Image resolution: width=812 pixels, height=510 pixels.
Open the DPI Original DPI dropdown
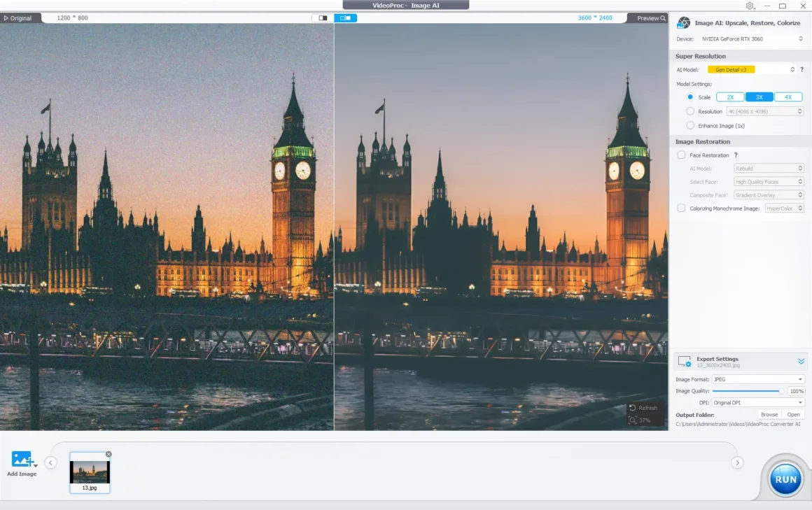pos(758,402)
